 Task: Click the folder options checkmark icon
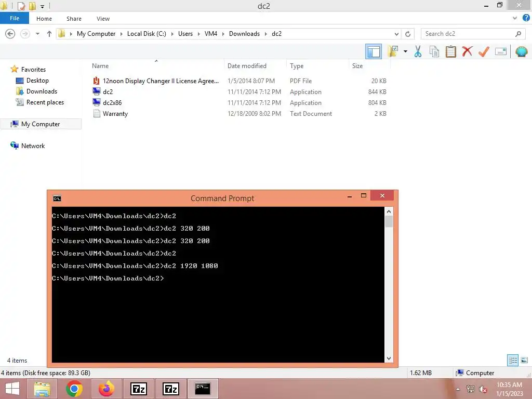[x=393, y=51]
